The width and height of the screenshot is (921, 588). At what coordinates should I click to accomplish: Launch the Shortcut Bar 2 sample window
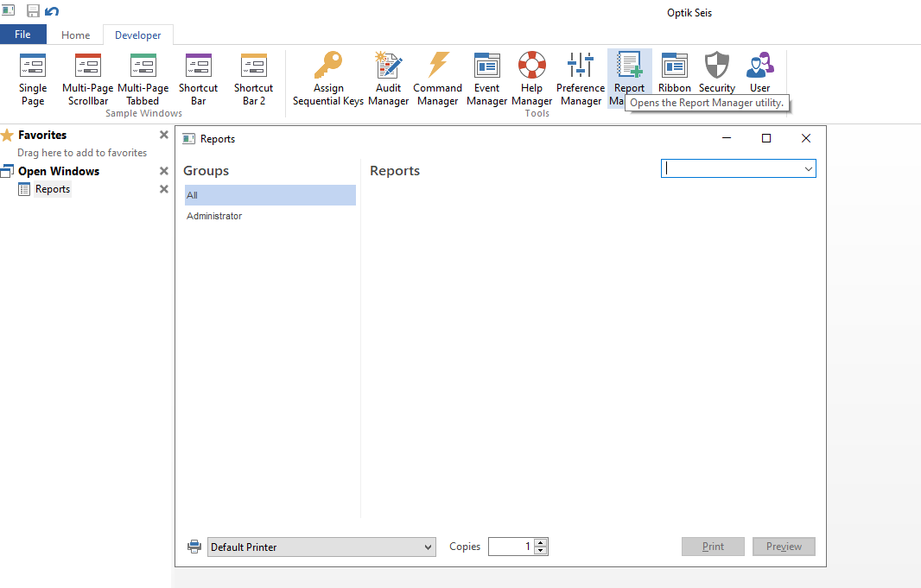pyautogui.click(x=254, y=79)
